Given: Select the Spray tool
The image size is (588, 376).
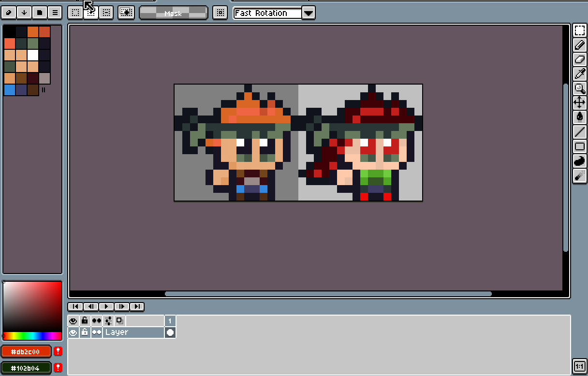Looking at the screenshot, I should pos(579,175).
